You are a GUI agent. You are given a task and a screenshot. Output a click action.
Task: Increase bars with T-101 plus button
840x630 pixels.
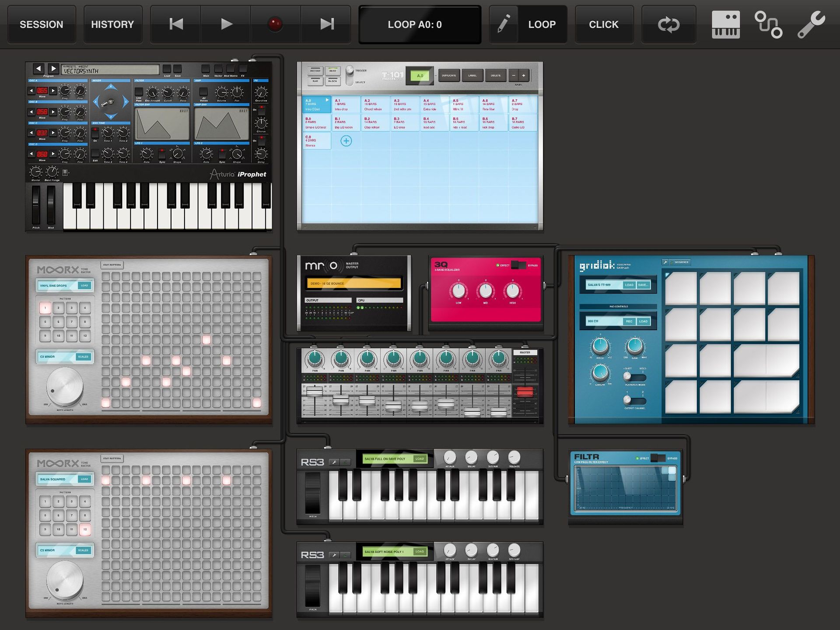tap(524, 75)
